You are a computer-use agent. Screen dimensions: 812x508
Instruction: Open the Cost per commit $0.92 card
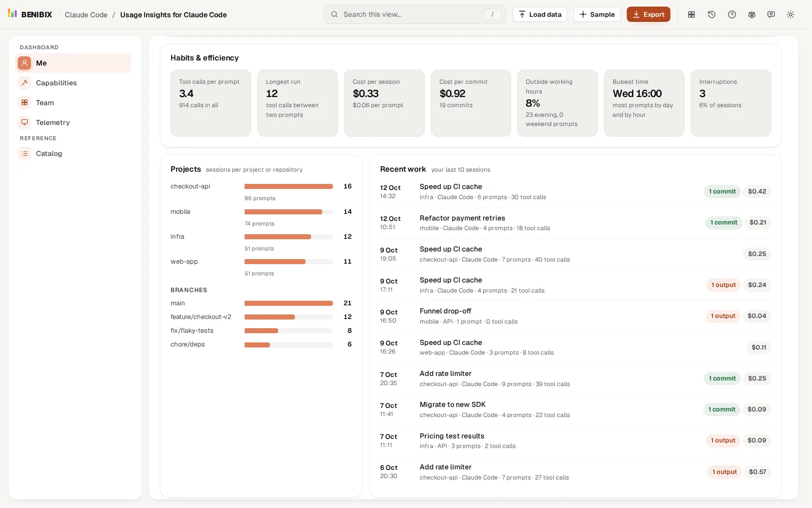[471, 103]
